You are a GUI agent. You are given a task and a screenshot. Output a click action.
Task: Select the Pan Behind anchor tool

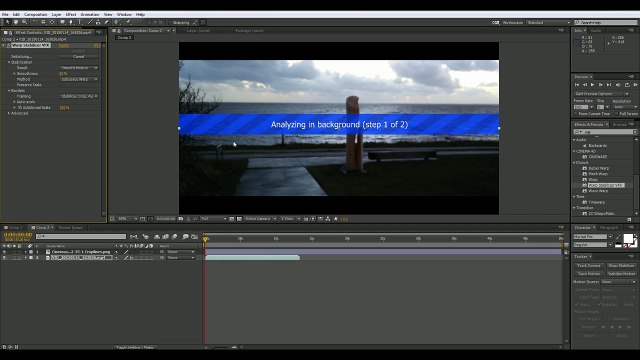pyautogui.click(x=52, y=22)
